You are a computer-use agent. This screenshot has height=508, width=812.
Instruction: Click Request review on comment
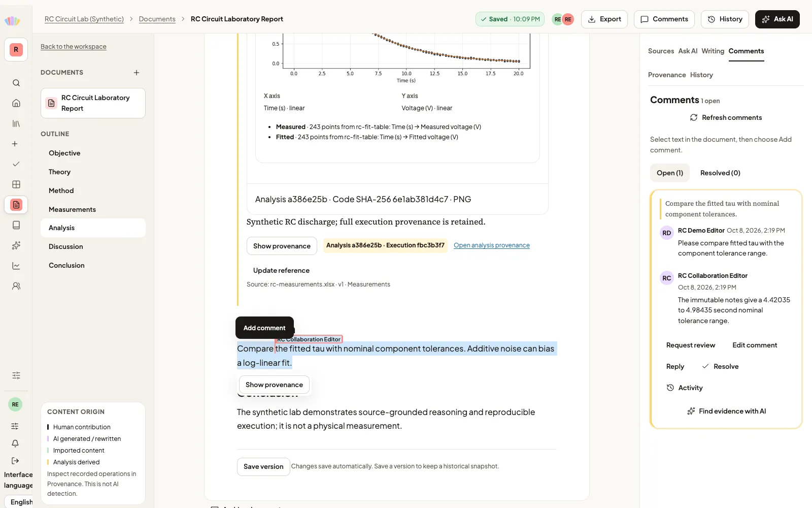point(691,345)
